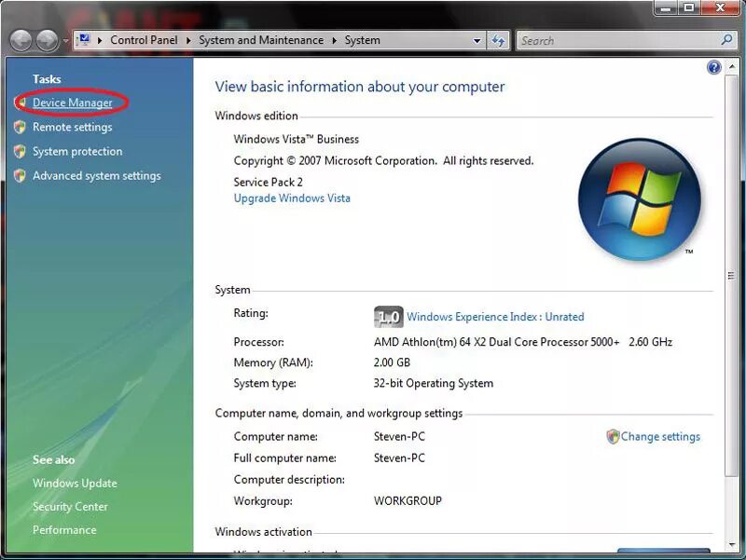Open the Help question mark icon
Viewport: 746px width, 560px height.
(x=713, y=67)
